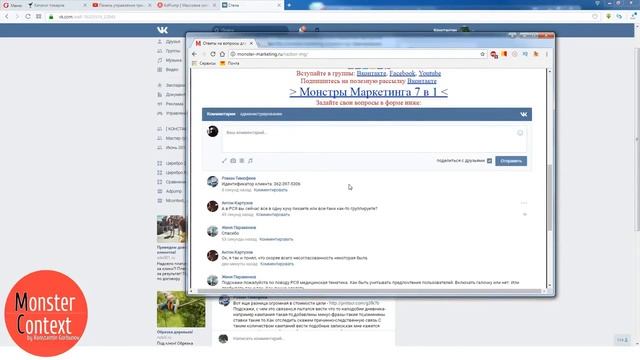The height and width of the screenshot is (360, 640).
Task: Attach a photo with the camera icon
Action: [x=233, y=161]
